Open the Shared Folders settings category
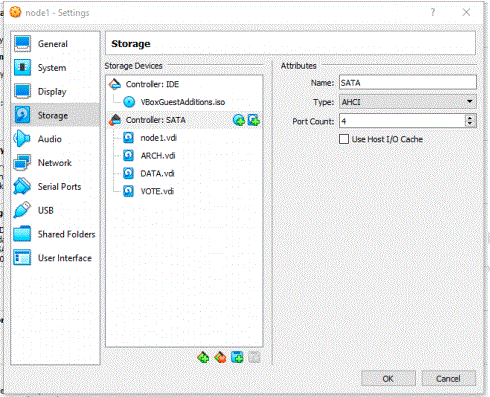490x397 pixels. pyautogui.click(x=55, y=234)
